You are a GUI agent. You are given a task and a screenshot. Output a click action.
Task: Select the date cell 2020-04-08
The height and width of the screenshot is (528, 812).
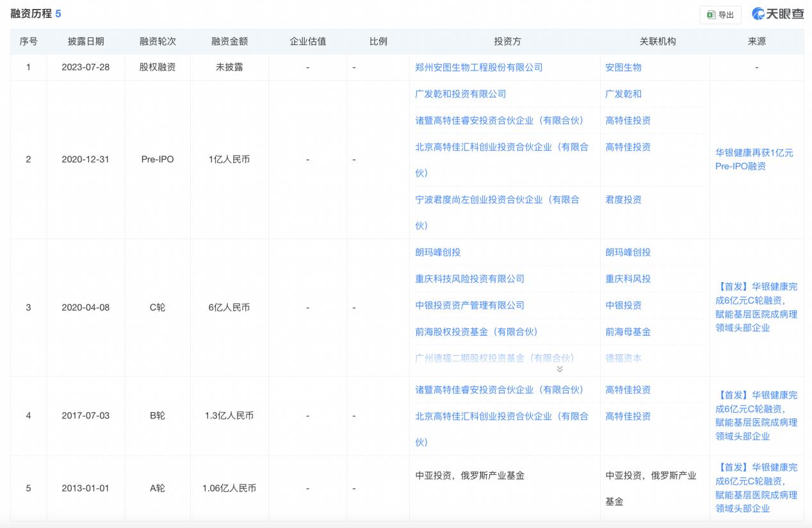coord(86,308)
